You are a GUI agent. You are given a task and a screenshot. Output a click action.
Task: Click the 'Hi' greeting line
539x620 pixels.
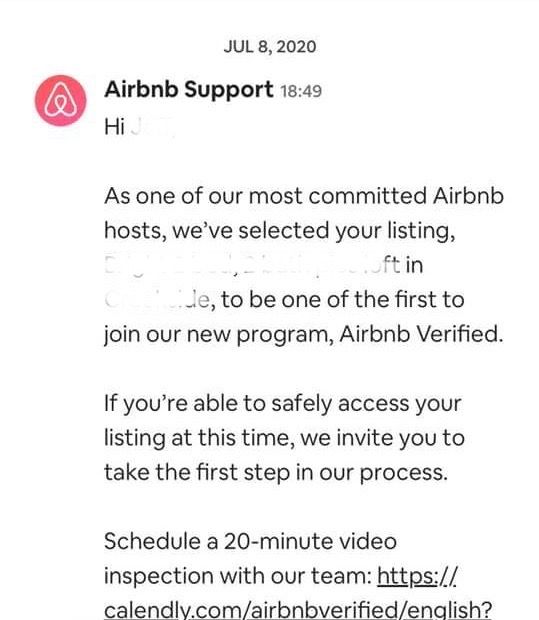115,127
